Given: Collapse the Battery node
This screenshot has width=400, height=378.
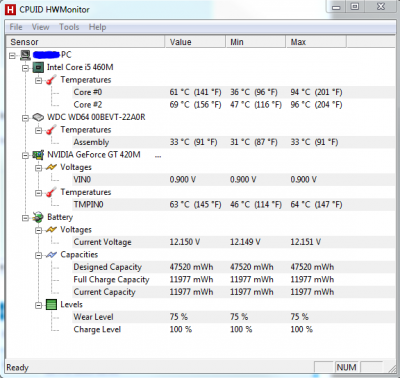Looking at the screenshot, I should 25,218.
